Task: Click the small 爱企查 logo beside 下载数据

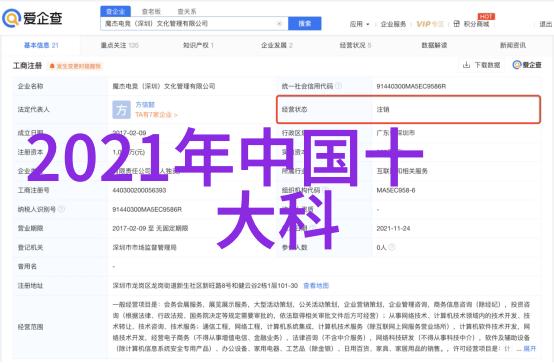Action: [527, 65]
